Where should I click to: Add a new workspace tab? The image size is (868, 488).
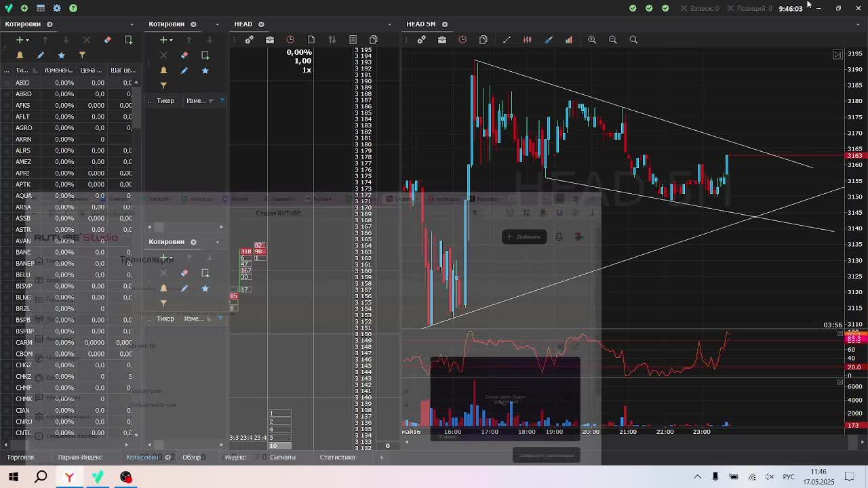[381, 457]
